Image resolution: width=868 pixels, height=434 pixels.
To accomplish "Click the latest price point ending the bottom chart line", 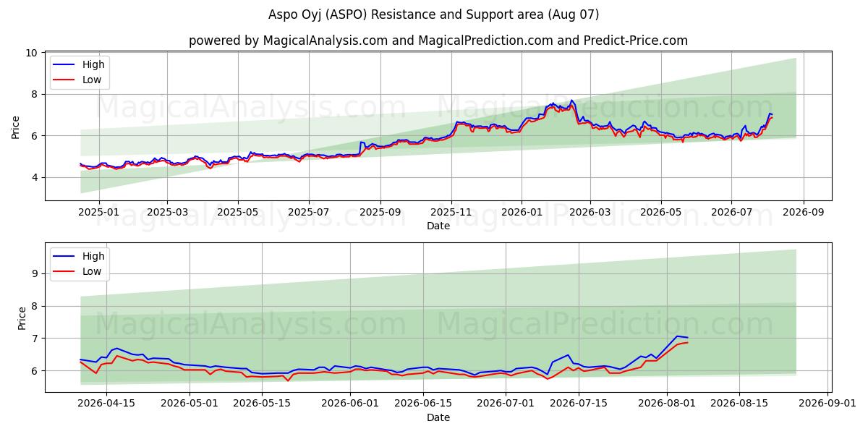I will click(687, 338).
